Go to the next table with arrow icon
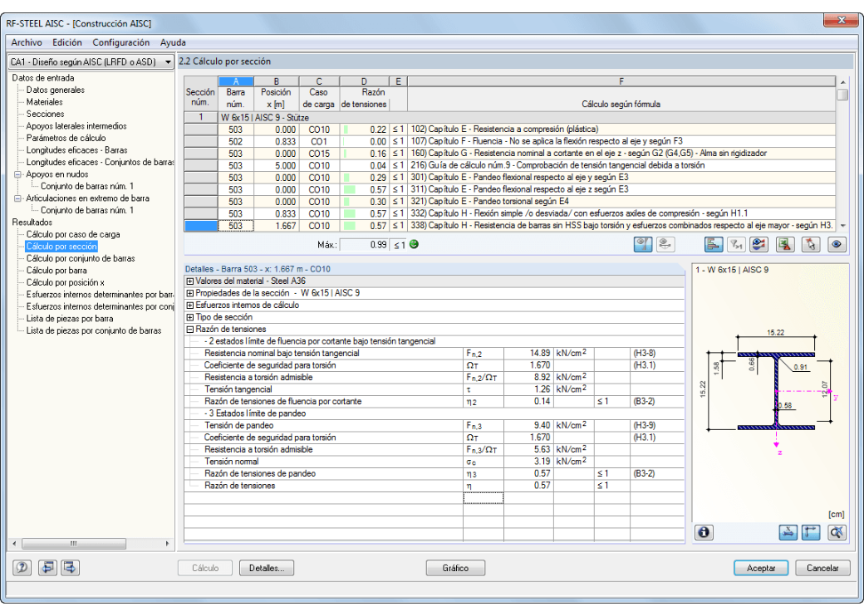The height and width of the screenshot is (616, 864). (70, 568)
